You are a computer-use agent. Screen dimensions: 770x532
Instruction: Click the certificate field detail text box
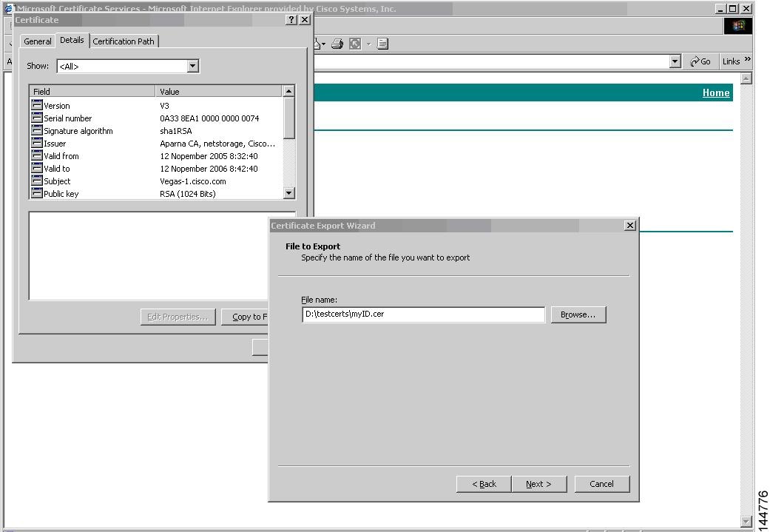tap(149, 255)
